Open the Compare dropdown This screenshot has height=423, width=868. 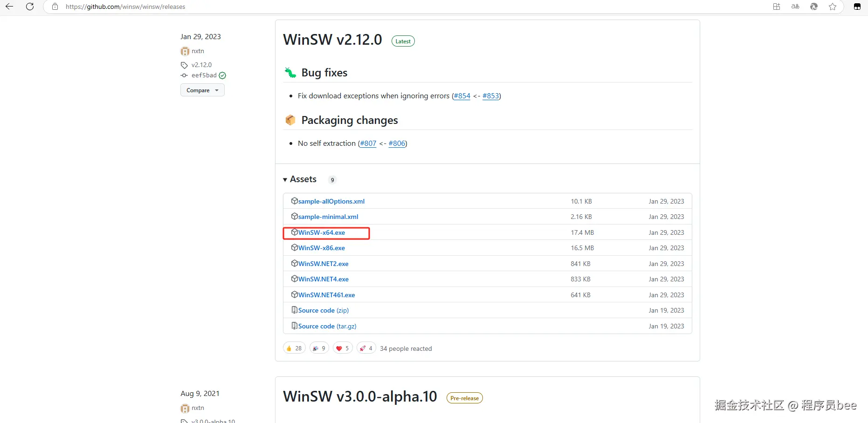202,90
